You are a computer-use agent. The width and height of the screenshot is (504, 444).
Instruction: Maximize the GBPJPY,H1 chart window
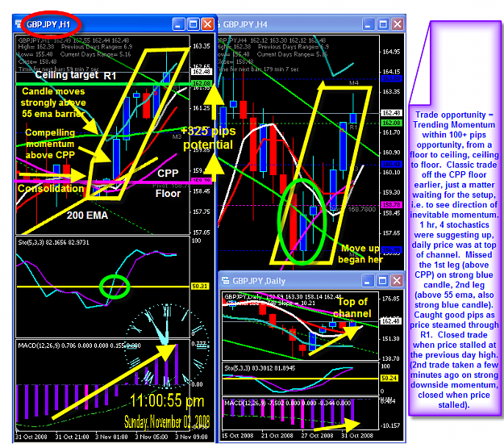(x=193, y=24)
